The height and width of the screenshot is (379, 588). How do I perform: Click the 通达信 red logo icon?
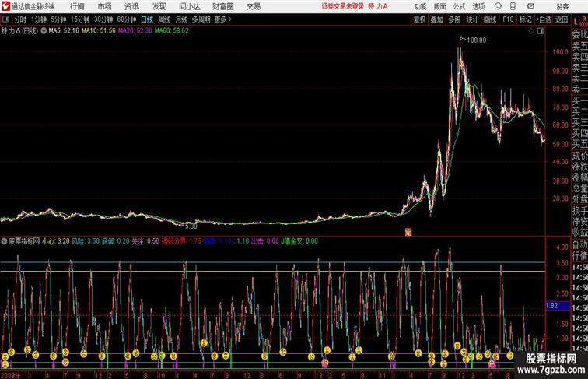[x=5, y=6]
